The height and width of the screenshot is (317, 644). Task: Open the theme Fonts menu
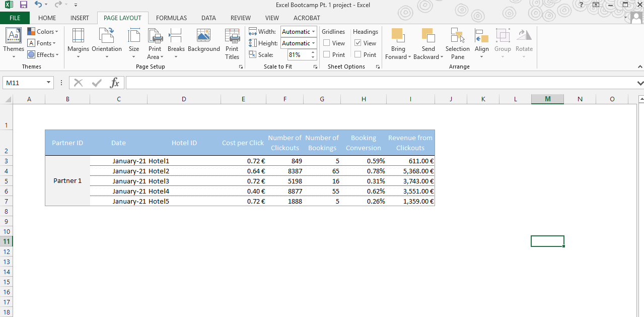point(43,43)
